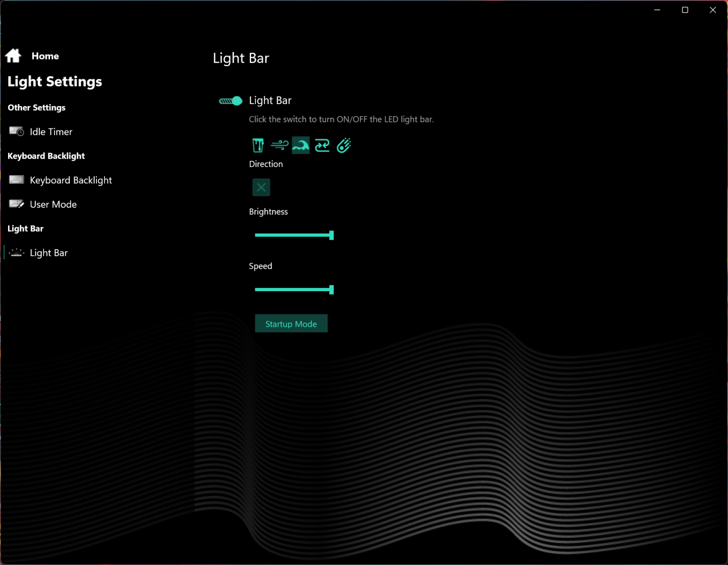Click the X button under Direction

(x=261, y=187)
